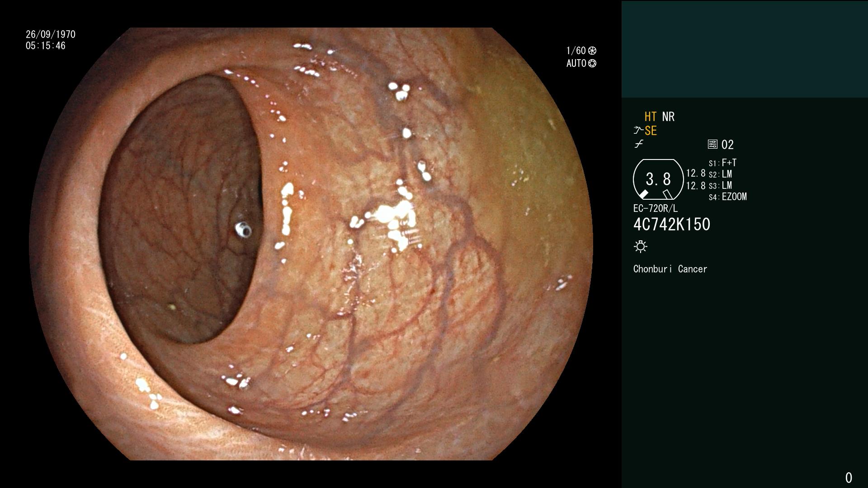Click the 02 counter value
Viewport: 868px width, 488px height.
727,145
